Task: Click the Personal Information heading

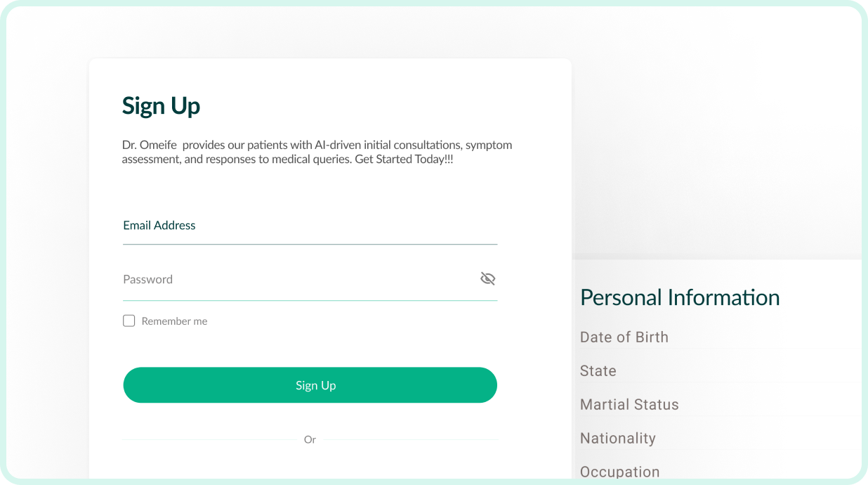Action: [x=680, y=297]
